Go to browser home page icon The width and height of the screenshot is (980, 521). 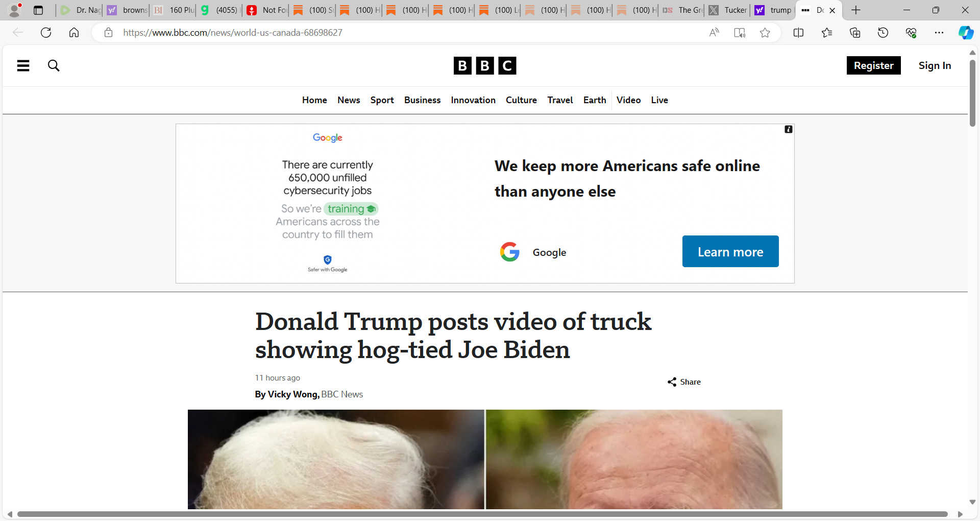tap(74, 33)
